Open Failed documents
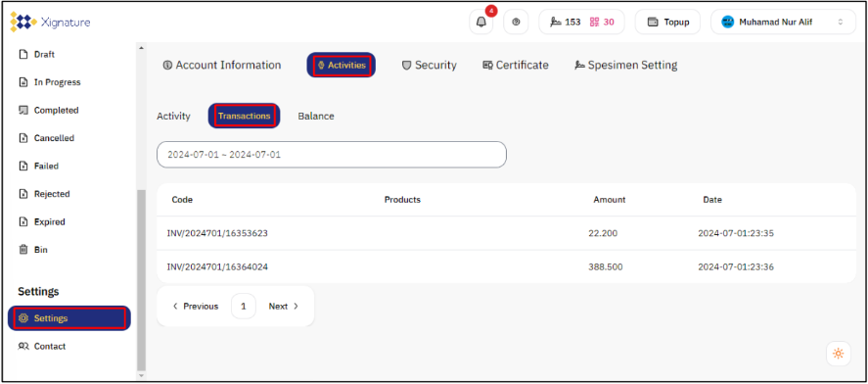The width and height of the screenshot is (868, 384). coord(39,166)
